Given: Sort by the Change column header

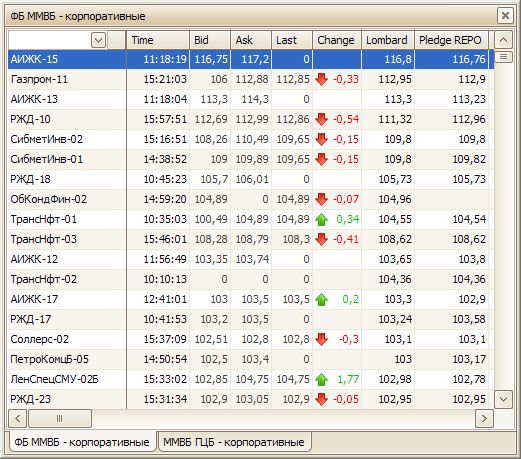Looking at the screenshot, I should (x=337, y=40).
